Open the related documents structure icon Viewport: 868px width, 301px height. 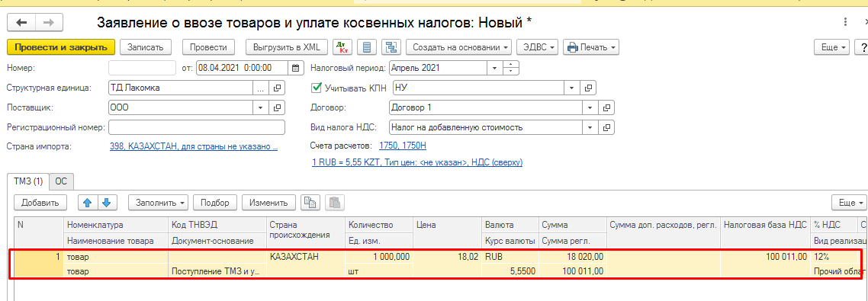(391, 47)
